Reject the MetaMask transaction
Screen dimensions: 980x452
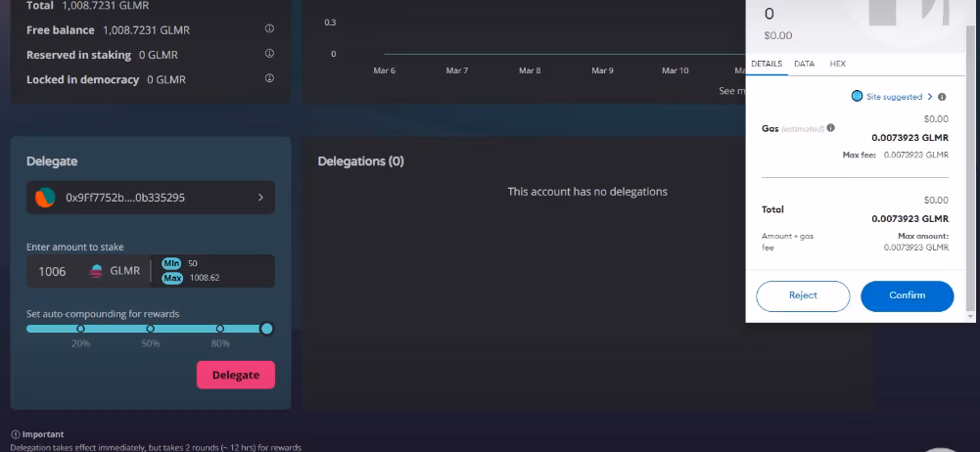[x=802, y=295]
